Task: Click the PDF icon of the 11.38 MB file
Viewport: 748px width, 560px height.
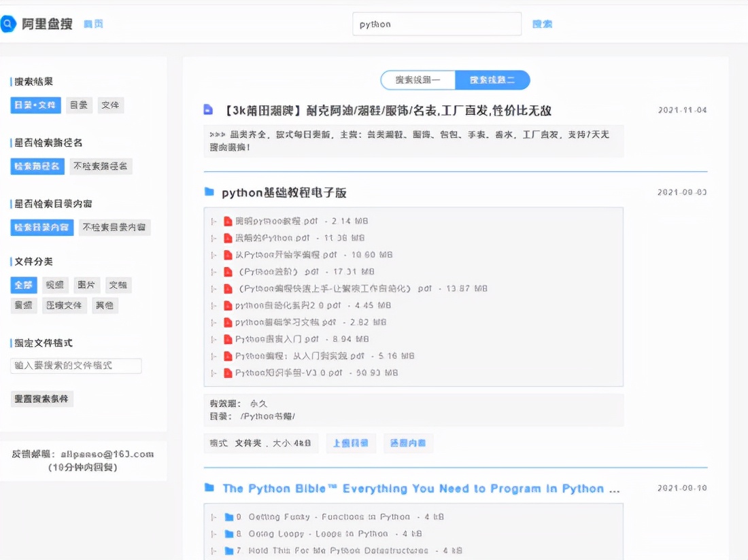Action: point(228,238)
